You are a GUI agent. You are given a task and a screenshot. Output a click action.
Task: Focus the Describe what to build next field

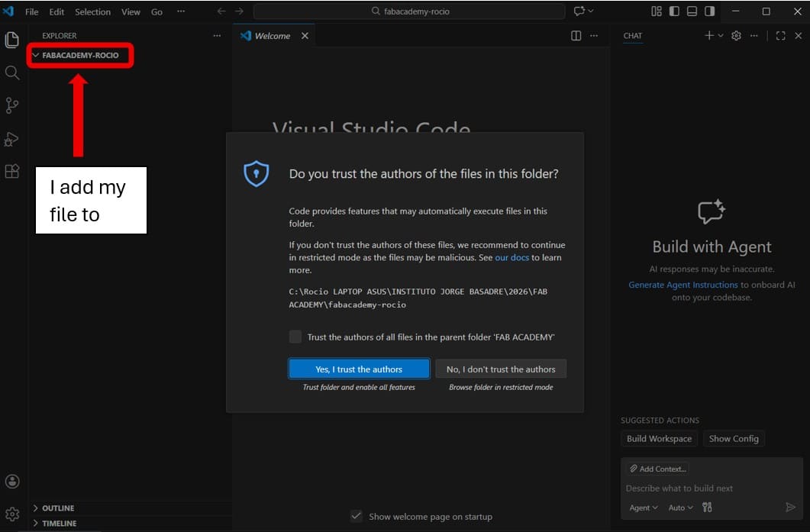click(712, 488)
